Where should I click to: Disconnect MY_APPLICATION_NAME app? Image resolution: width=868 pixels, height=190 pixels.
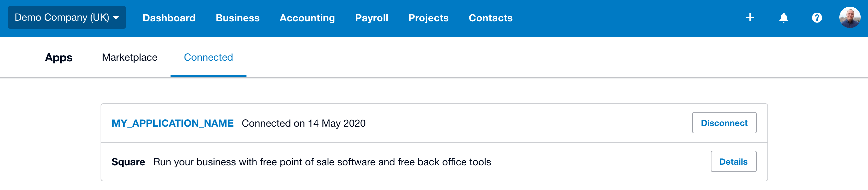(x=724, y=123)
